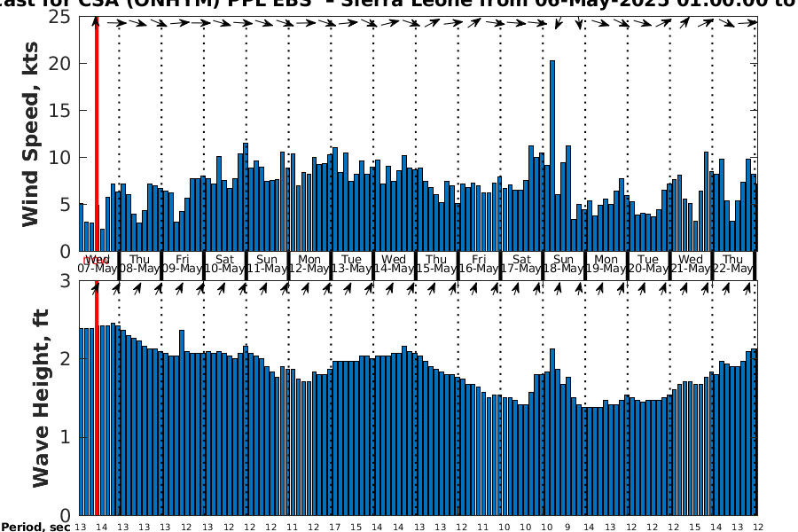The height and width of the screenshot is (532, 798).
Task: Select the "Thu 15-May" date label
Action: coord(436,263)
